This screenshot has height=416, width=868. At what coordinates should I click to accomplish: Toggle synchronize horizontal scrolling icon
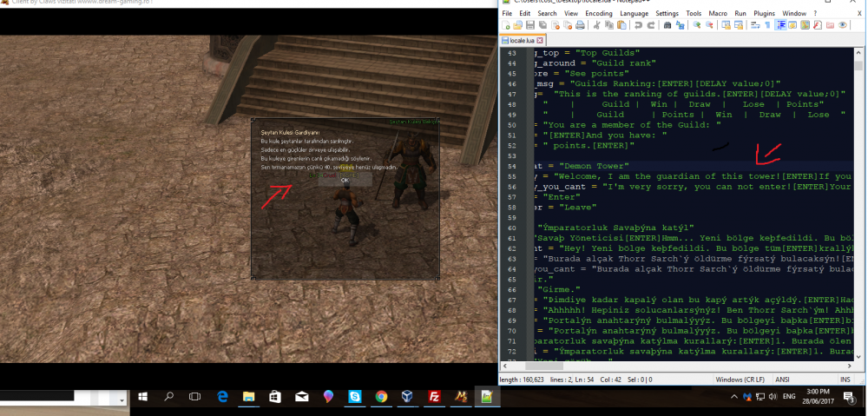[739, 25]
